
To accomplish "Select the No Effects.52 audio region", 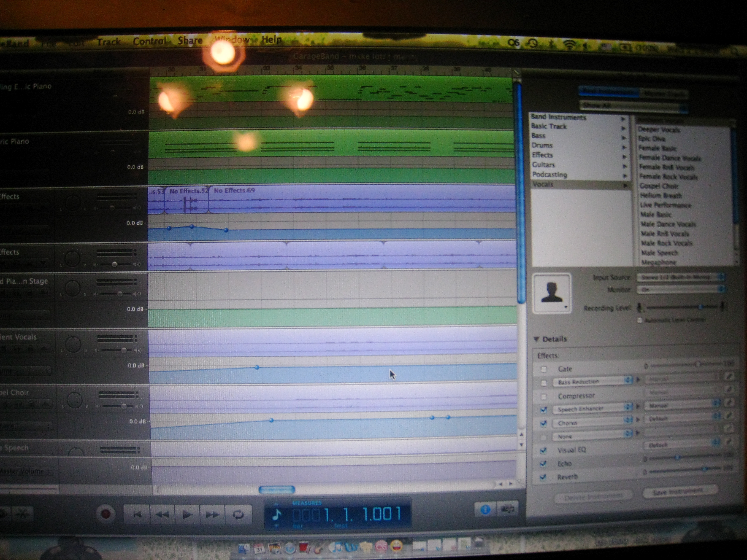I will pos(187,200).
